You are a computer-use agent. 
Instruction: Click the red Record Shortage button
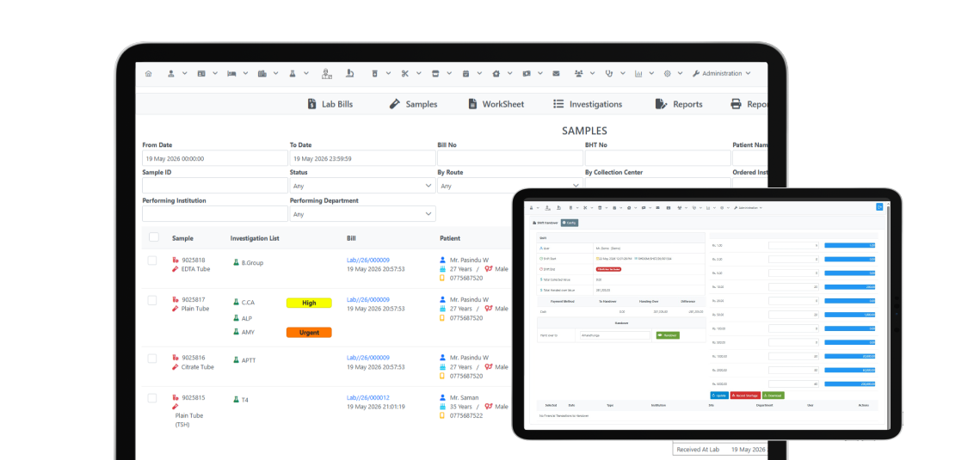[745, 396]
